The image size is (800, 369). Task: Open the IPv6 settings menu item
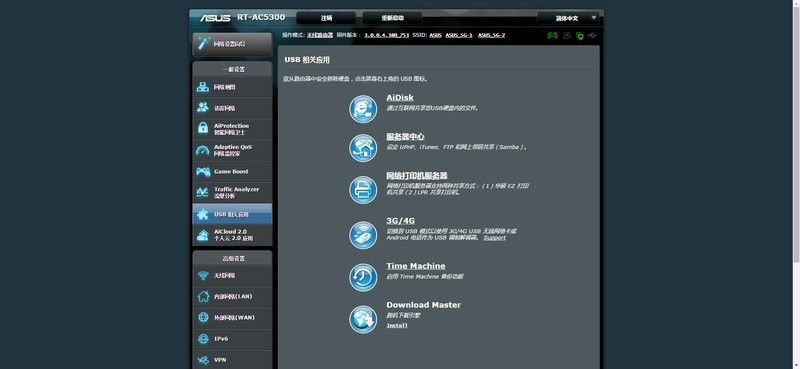click(x=232, y=338)
